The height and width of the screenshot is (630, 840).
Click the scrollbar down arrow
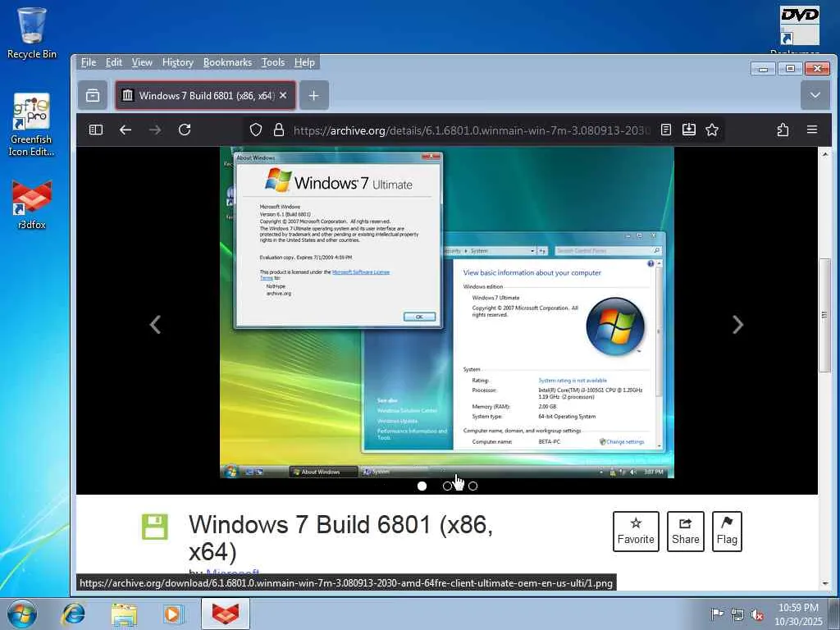824,583
